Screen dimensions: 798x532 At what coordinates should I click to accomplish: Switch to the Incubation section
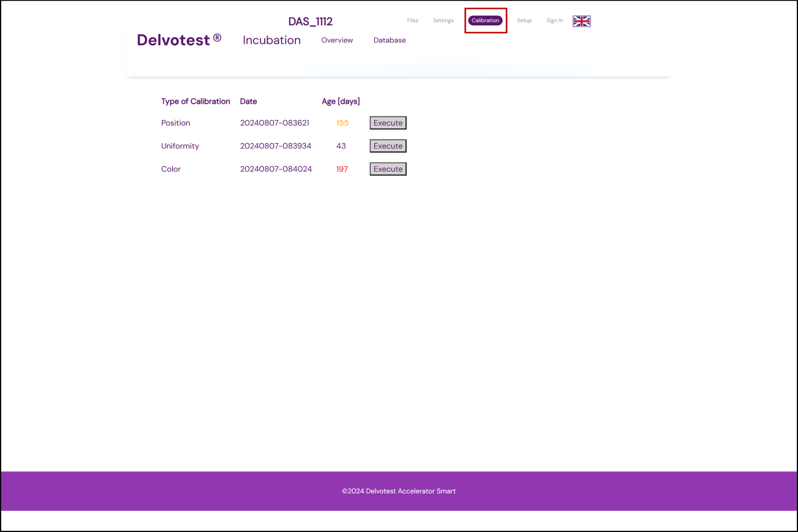coord(272,40)
